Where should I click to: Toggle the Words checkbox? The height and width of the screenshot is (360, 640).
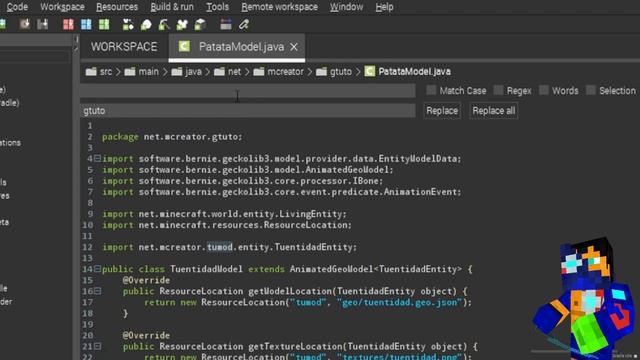tap(544, 90)
